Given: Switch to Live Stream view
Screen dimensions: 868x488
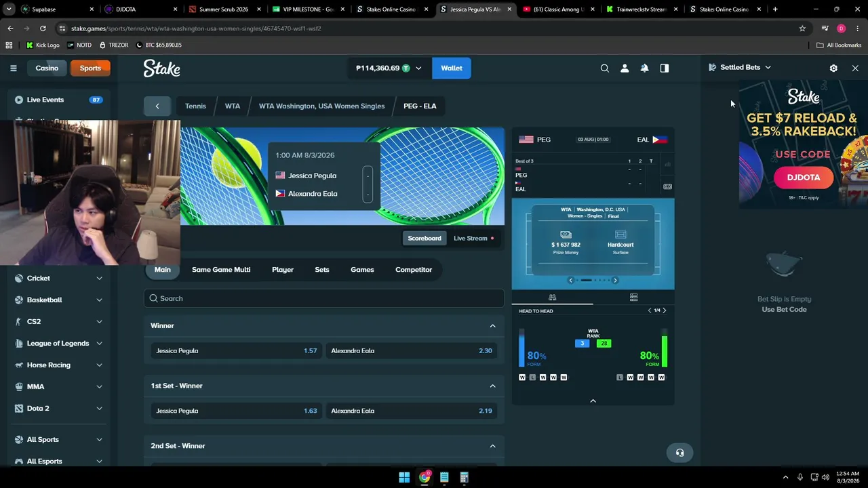Looking at the screenshot, I should [x=474, y=238].
